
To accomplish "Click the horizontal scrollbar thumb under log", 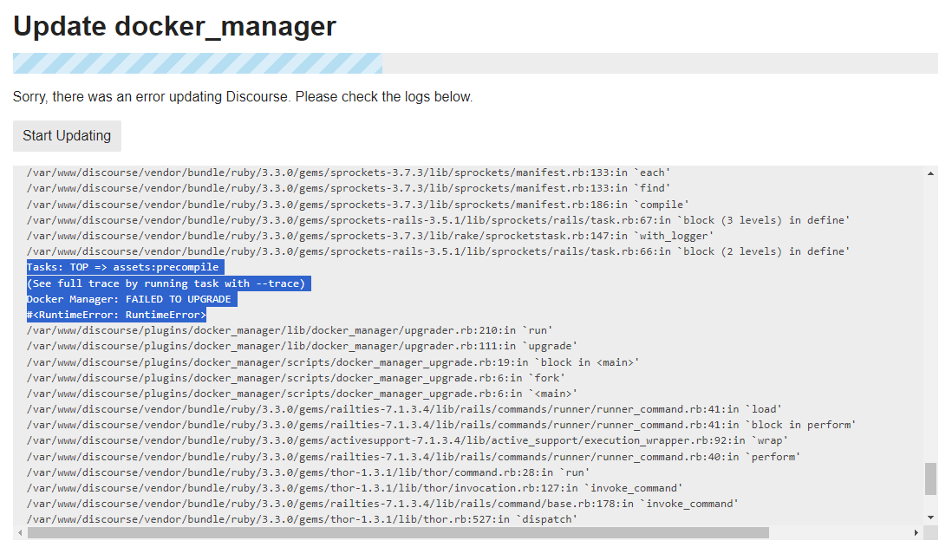I will click(x=398, y=533).
